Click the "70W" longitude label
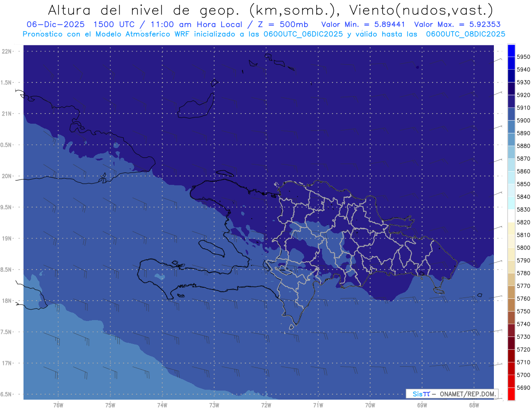Image resolution: width=532 pixels, height=411 pixels. 370,406
